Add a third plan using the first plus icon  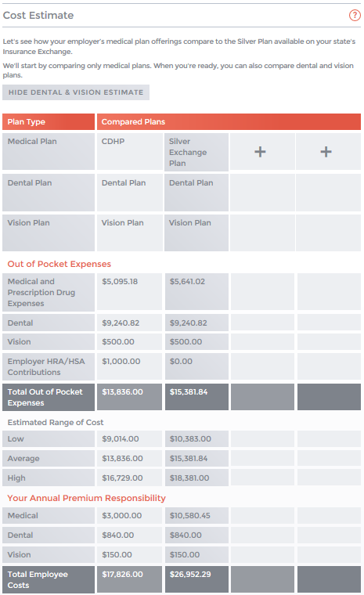coord(260,152)
